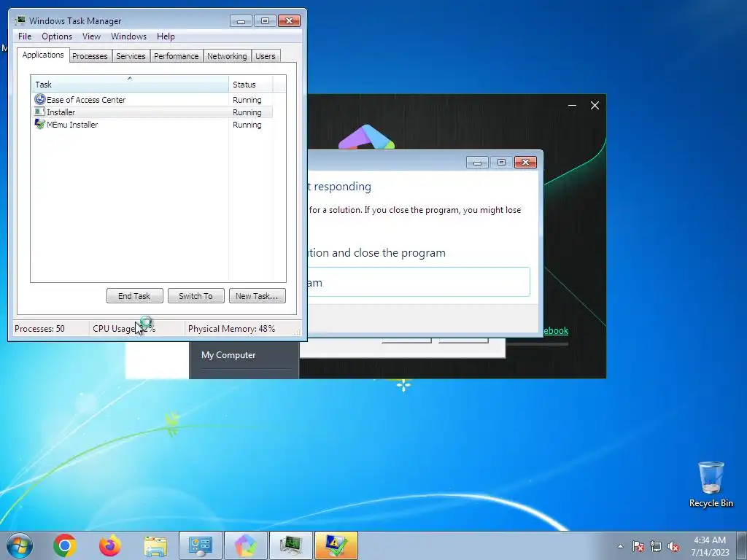Switch to the Networking tab
Image resolution: width=747 pixels, height=560 pixels.
tap(227, 56)
